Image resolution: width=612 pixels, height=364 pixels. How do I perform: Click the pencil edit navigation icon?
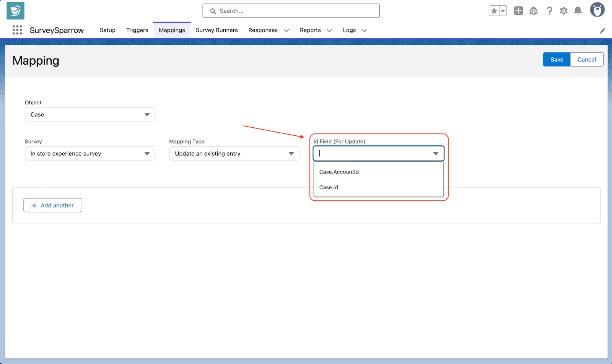coord(602,31)
